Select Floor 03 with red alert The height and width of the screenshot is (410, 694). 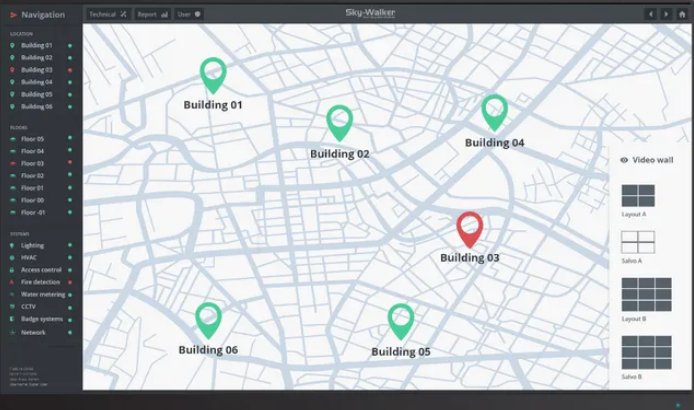(x=41, y=163)
